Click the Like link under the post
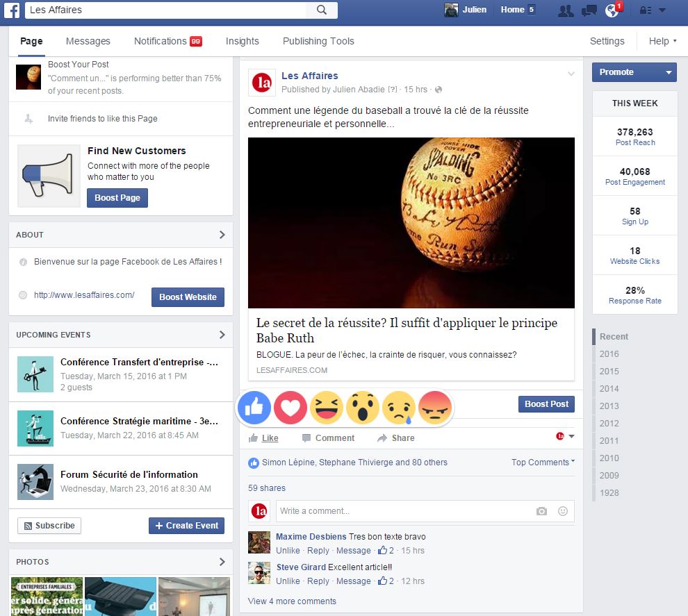The image size is (688, 616). coord(270,438)
